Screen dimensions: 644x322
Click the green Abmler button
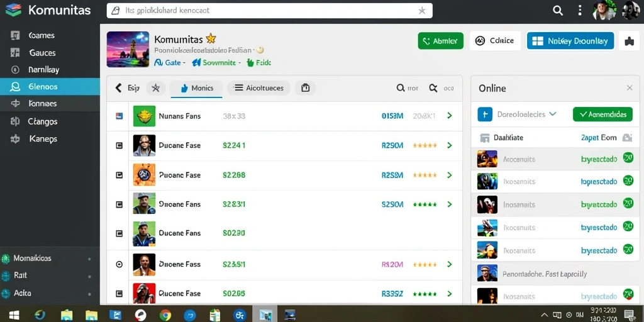[440, 41]
